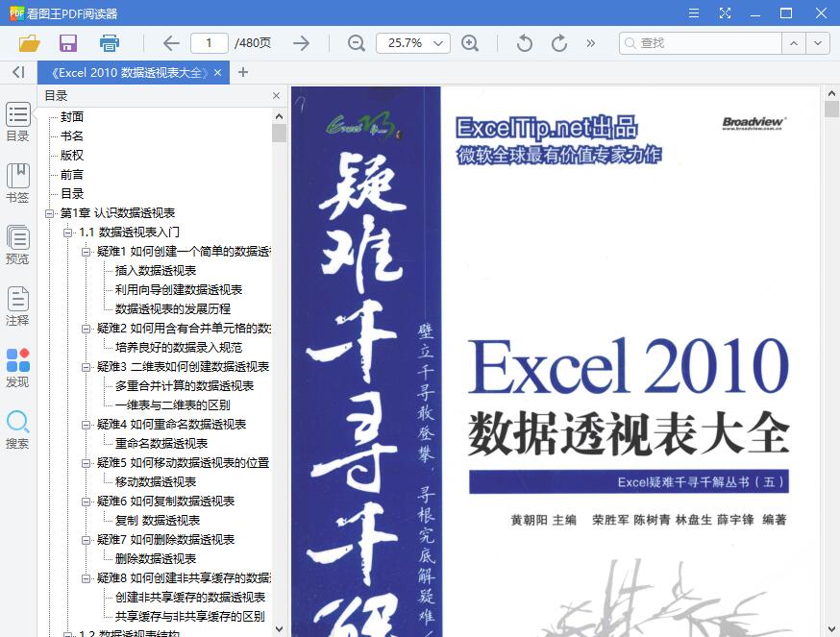Go to previous page arrow
The width and height of the screenshot is (840, 637).
[171, 43]
